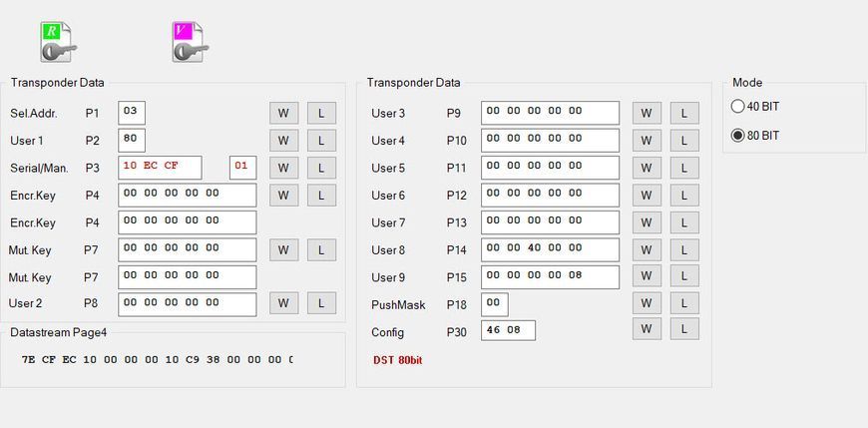This screenshot has width=868, height=428.
Task: Click the Sel.Addr. P1 field containing 03
Action: click(x=132, y=113)
